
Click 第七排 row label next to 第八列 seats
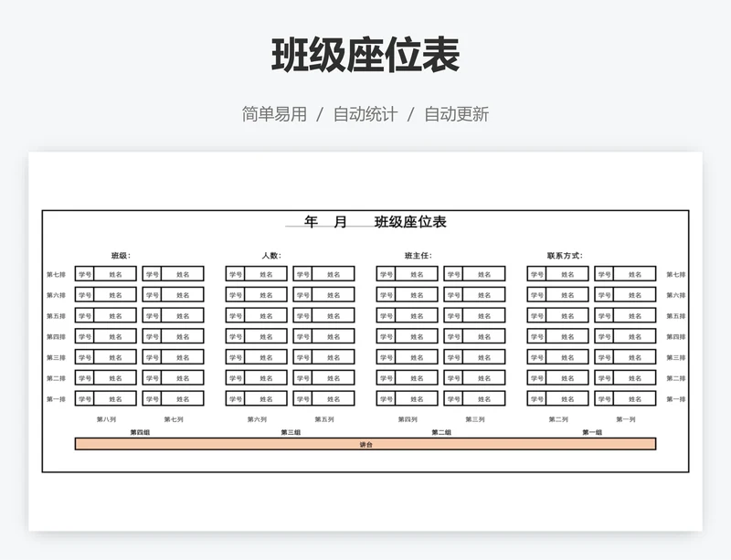tap(56, 274)
